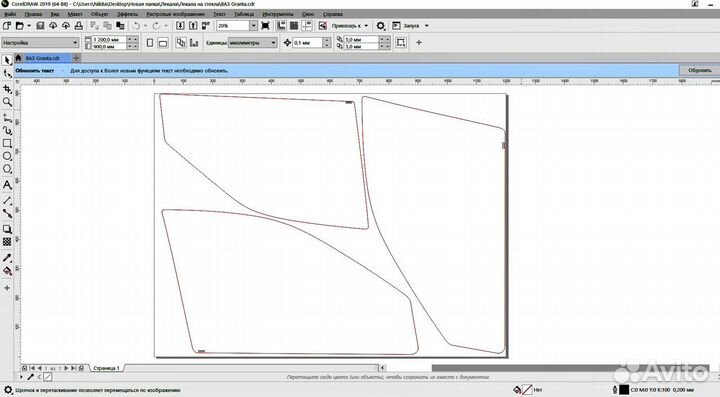Image resolution: width=720 pixels, height=397 pixels.
Task: Select the Color Eyedropper tool
Action: (x=7, y=258)
